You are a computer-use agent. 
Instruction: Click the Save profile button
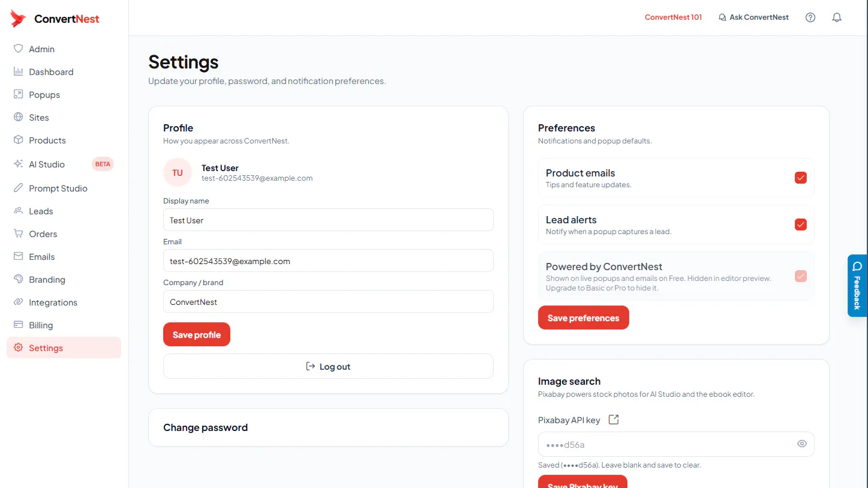pos(197,335)
